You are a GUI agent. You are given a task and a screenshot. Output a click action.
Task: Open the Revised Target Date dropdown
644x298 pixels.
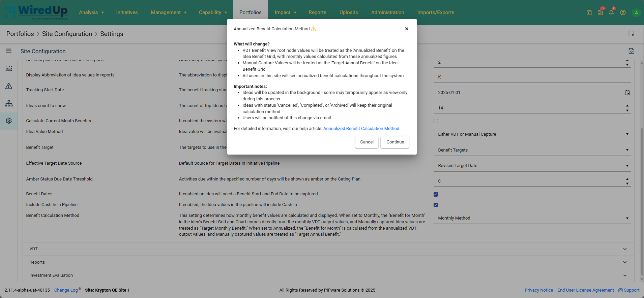(x=532, y=165)
